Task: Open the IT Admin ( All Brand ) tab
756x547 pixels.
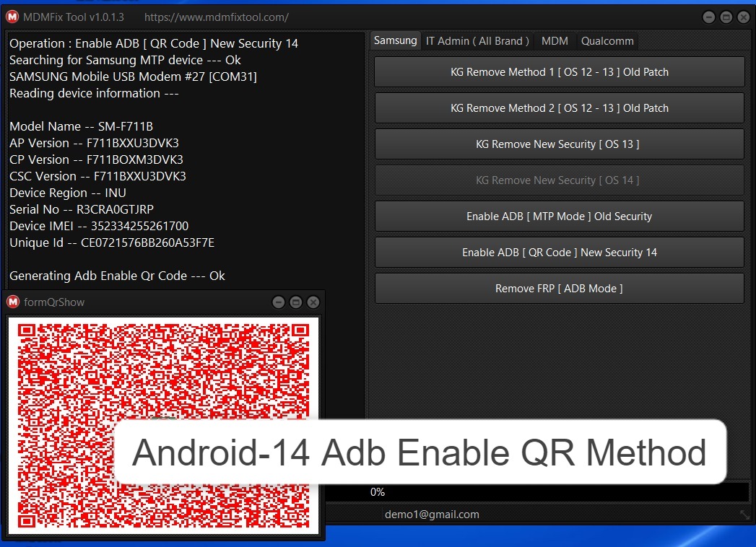Action: [x=477, y=41]
